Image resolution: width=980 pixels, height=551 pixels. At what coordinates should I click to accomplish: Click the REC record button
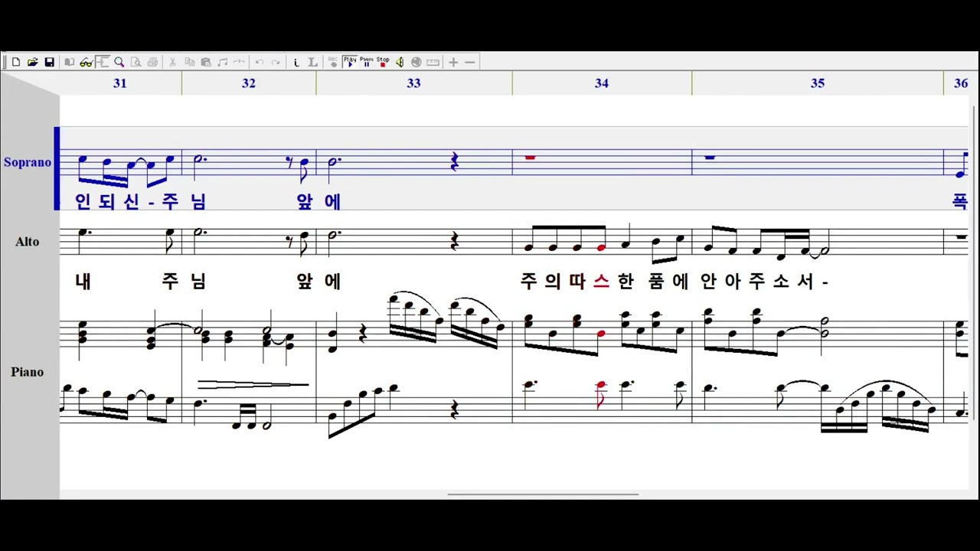pos(333,62)
